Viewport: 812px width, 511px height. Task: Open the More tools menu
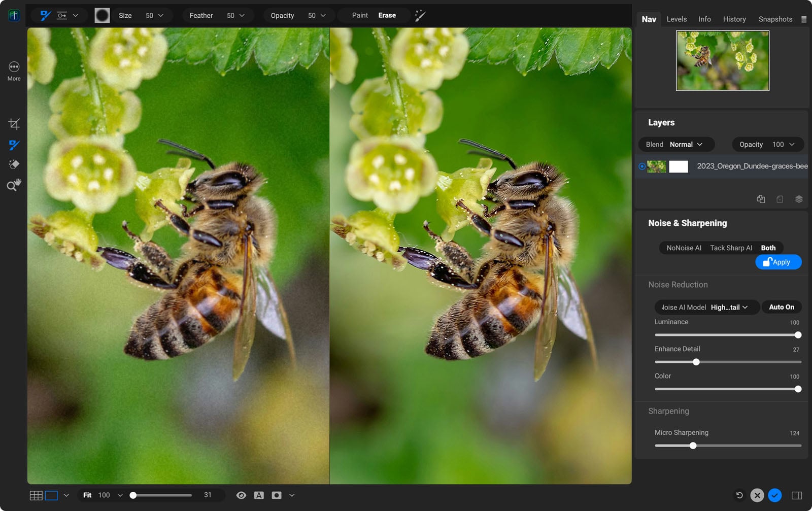tap(14, 71)
